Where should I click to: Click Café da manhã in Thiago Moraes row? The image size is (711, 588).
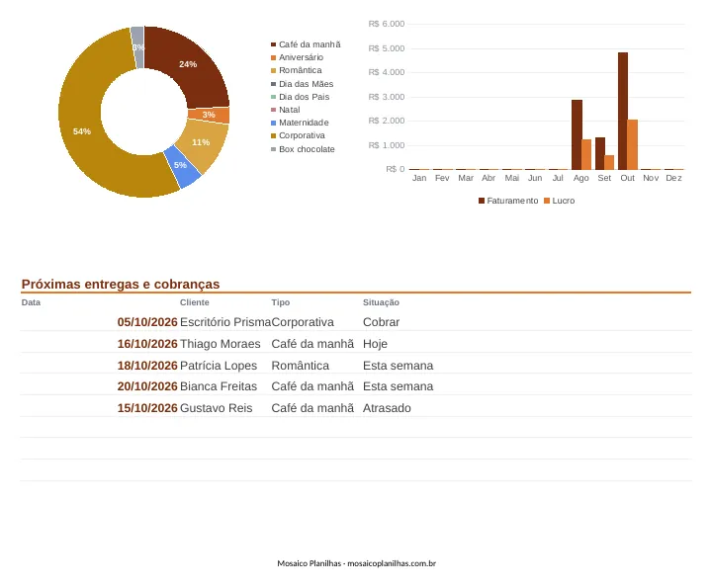point(312,344)
